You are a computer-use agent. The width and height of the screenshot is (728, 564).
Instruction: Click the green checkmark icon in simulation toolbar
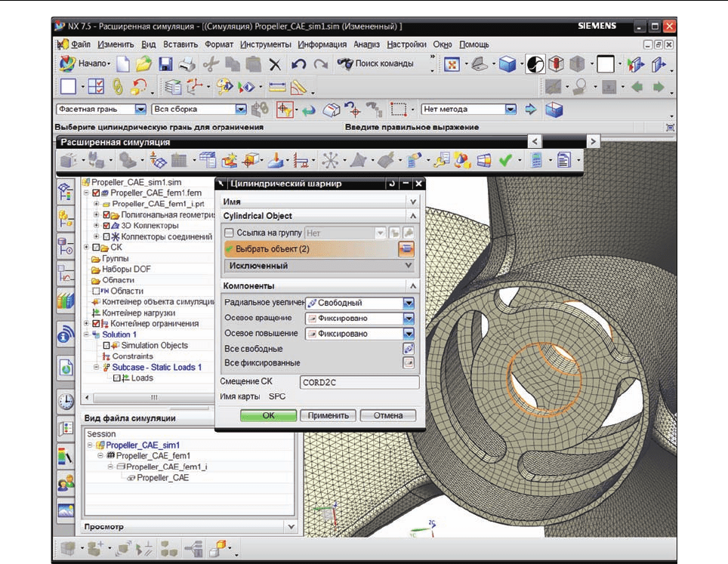tap(506, 161)
